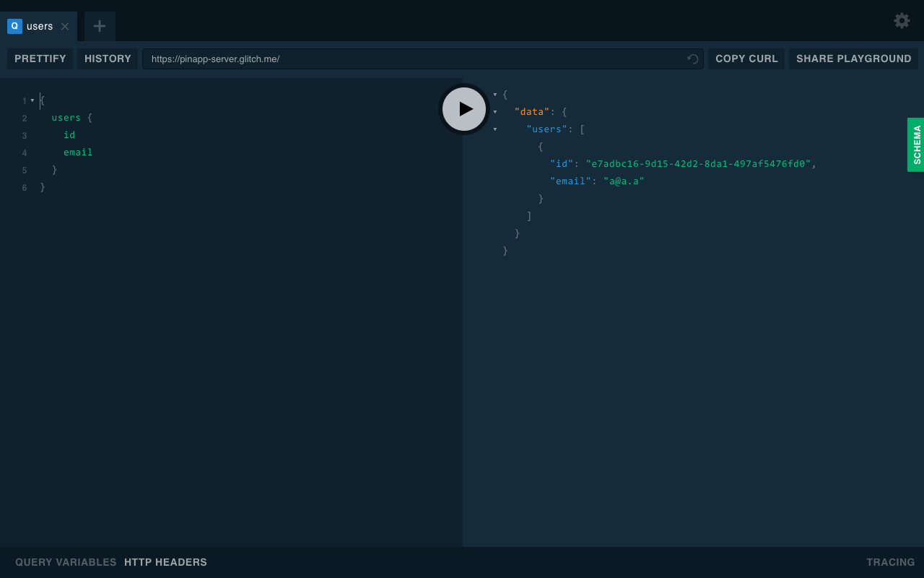The width and height of the screenshot is (924, 578).
Task: Collapse the root response object arrow
Action: click(x=494, y=95)
